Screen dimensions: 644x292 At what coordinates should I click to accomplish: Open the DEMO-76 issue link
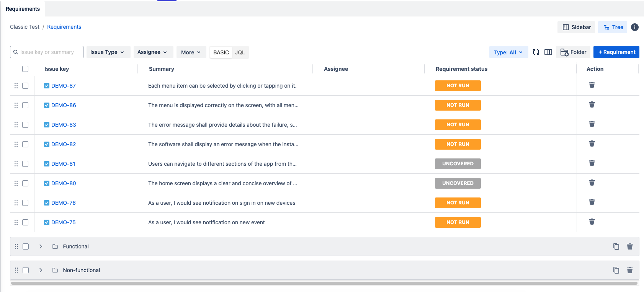[x=64, y=203]
